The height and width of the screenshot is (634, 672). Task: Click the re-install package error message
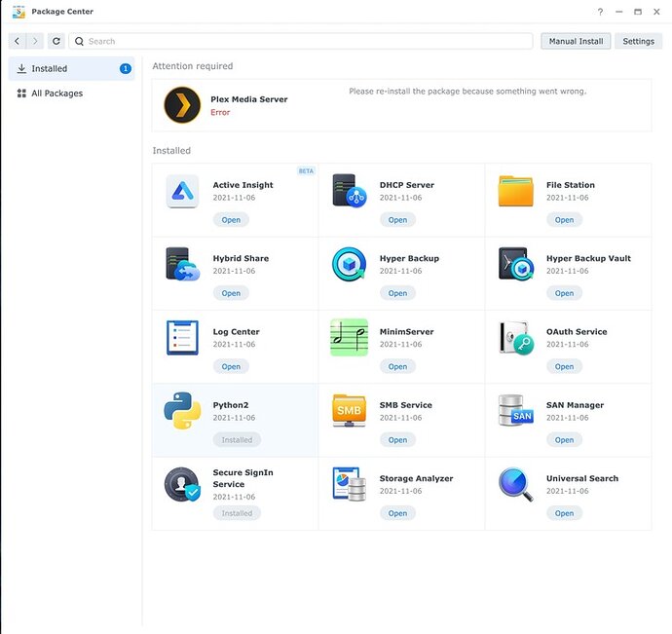[x=467, y=92]
